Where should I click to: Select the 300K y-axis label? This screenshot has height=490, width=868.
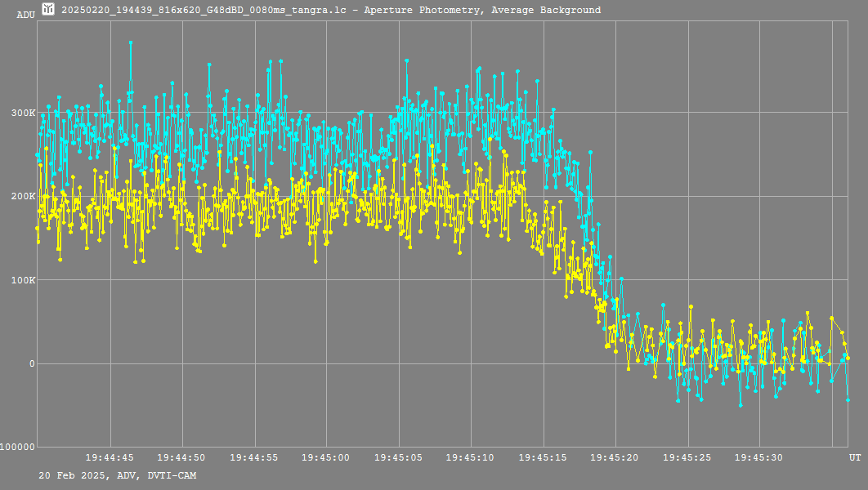pos(22,113)
